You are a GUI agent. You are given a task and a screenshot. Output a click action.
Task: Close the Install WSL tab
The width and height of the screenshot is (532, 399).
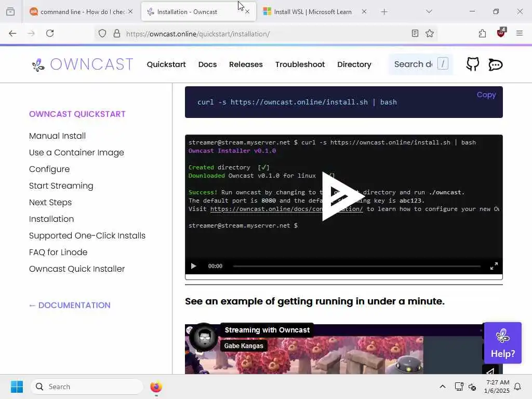click(x=364, y=12)
